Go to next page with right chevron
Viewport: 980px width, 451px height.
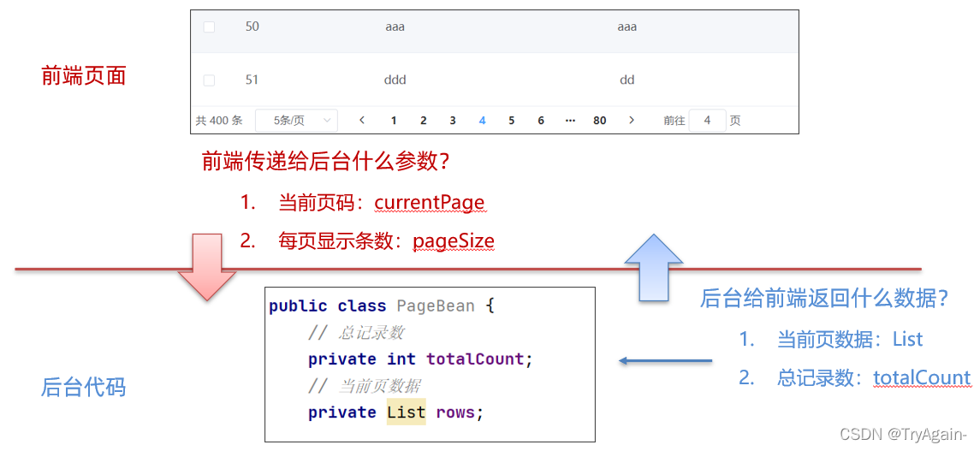tap(632, 121)
